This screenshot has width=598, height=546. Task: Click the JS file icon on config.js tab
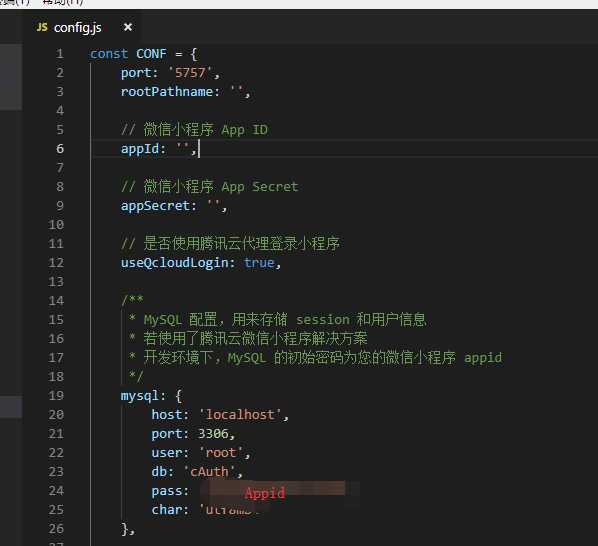[42, 27]
